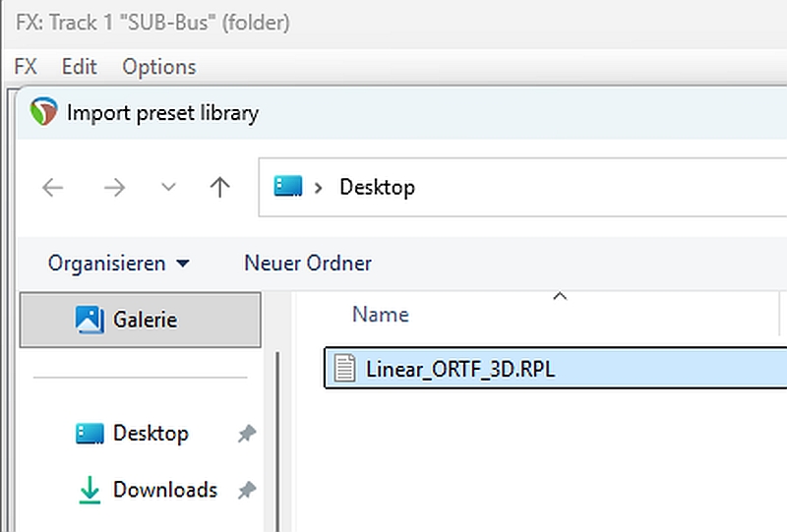Unpin Desktop using its pin icon
The image size is (787, 532).
(x=247, y=434)
